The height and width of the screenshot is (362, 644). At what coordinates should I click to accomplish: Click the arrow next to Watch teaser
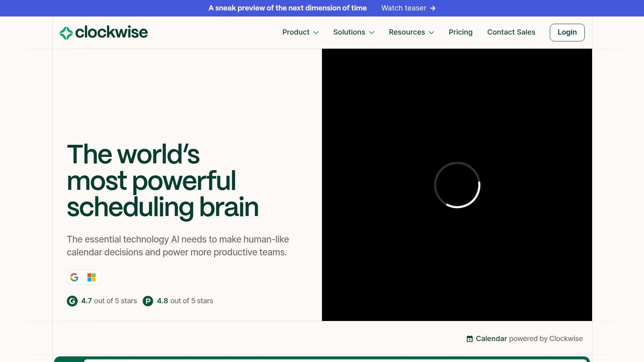(433, 8)
